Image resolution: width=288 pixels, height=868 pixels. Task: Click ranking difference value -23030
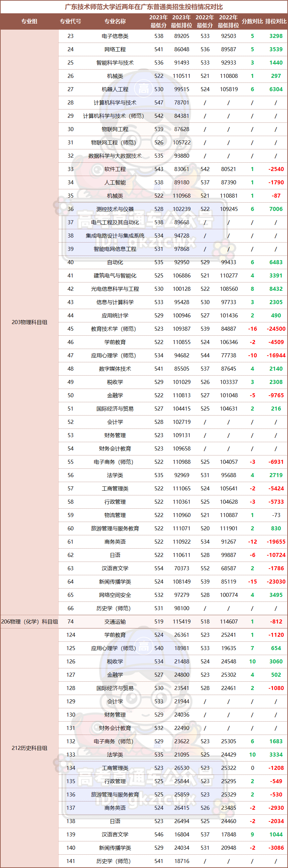coord(276,582)
